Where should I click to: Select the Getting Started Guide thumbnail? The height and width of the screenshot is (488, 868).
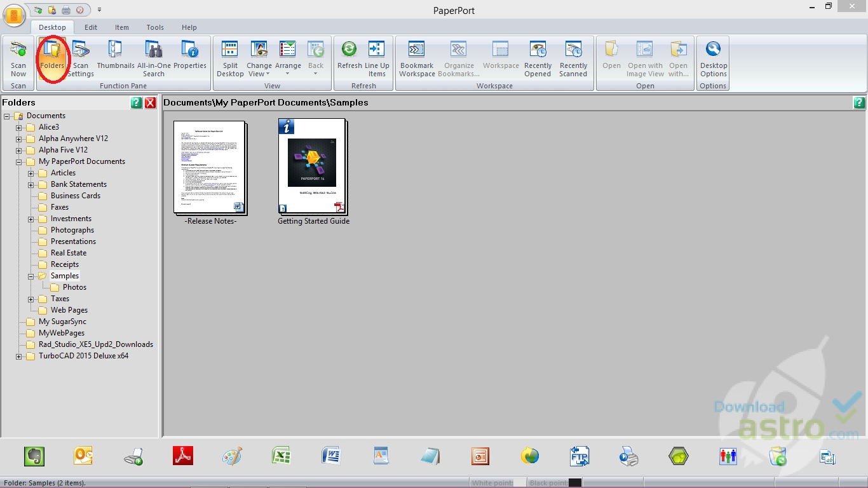313,166
